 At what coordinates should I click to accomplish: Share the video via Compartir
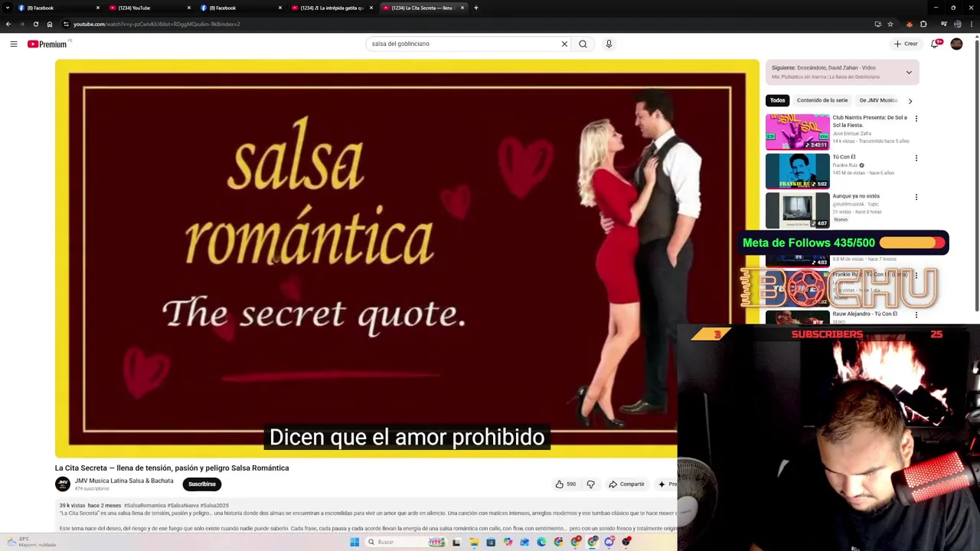click(626, 484)
